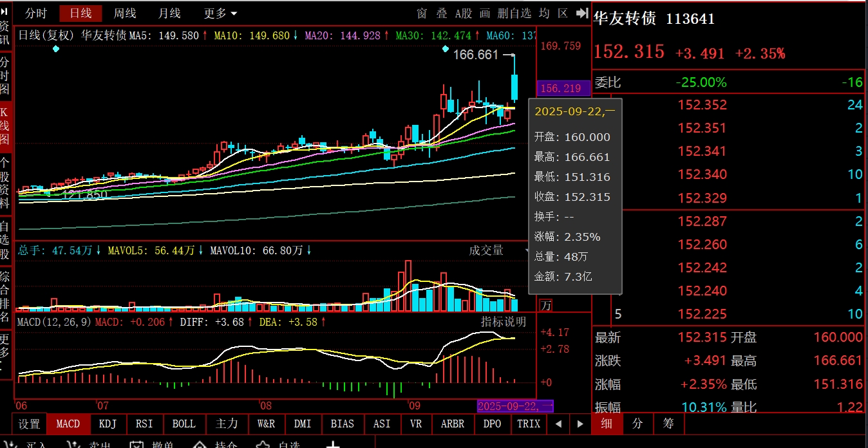
Task: Switch to the 周线 weekly K-line tab
Action: coord(125,14)
